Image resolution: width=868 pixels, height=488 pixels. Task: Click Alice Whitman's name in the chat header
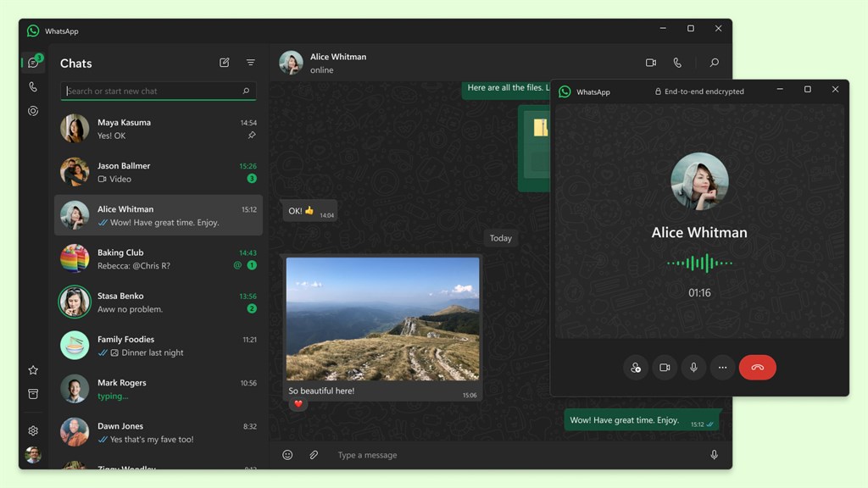click(x=338, y=57)
